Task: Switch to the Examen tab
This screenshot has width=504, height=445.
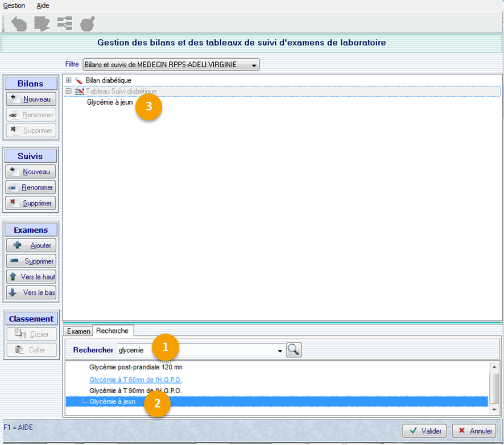Action: pyautogui.click(x=79, y=331)
